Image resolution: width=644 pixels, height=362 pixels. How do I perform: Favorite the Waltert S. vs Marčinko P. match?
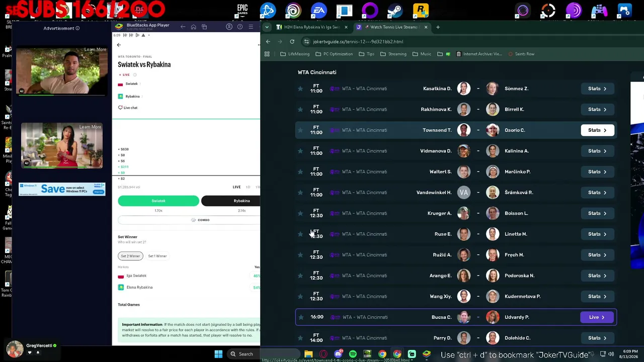click(x=300, y=172)
